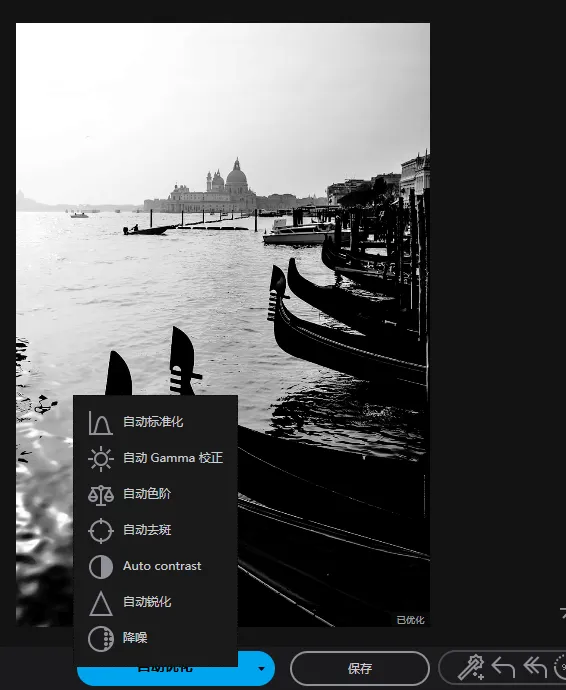Click the blue 自动优化 button
This screenshot has width=566, height=690.
tap(165, 675)
